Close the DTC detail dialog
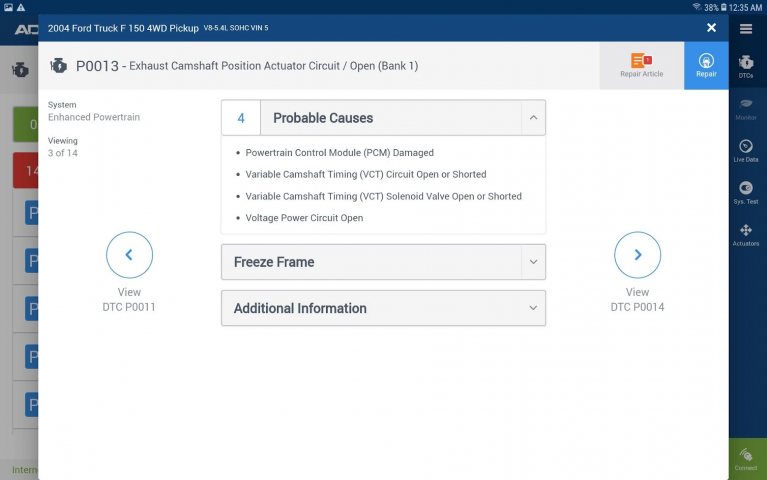The width and height of the screenshot is (767, 480). [x=711, y=28]
